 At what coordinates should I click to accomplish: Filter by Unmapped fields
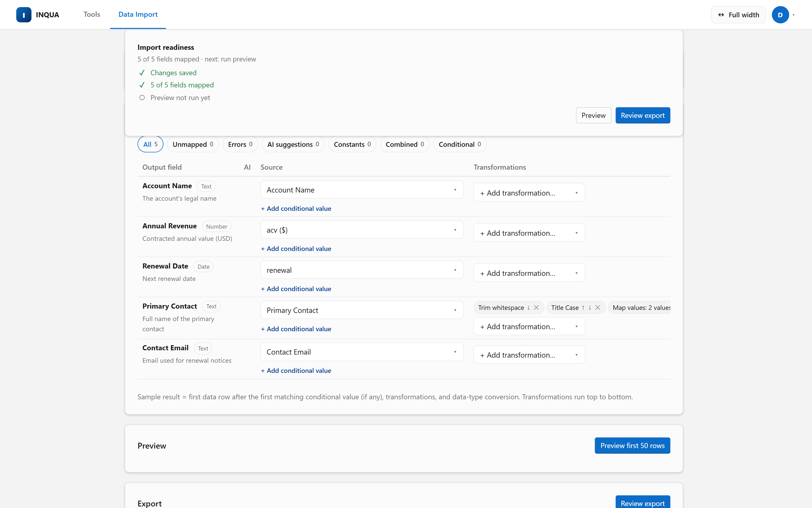pyautogui.click(x=193, y=144)
